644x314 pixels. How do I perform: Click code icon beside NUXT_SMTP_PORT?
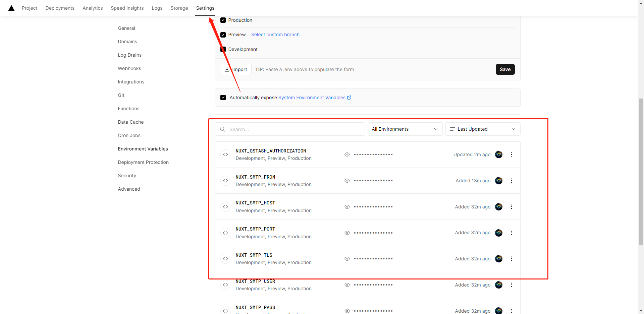click(225, 233)
